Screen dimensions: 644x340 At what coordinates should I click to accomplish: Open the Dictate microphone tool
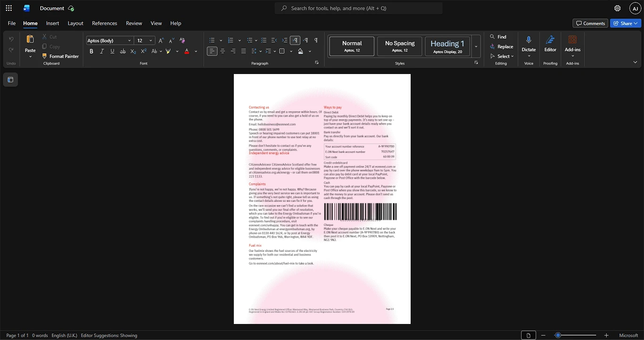pos(528,46)
